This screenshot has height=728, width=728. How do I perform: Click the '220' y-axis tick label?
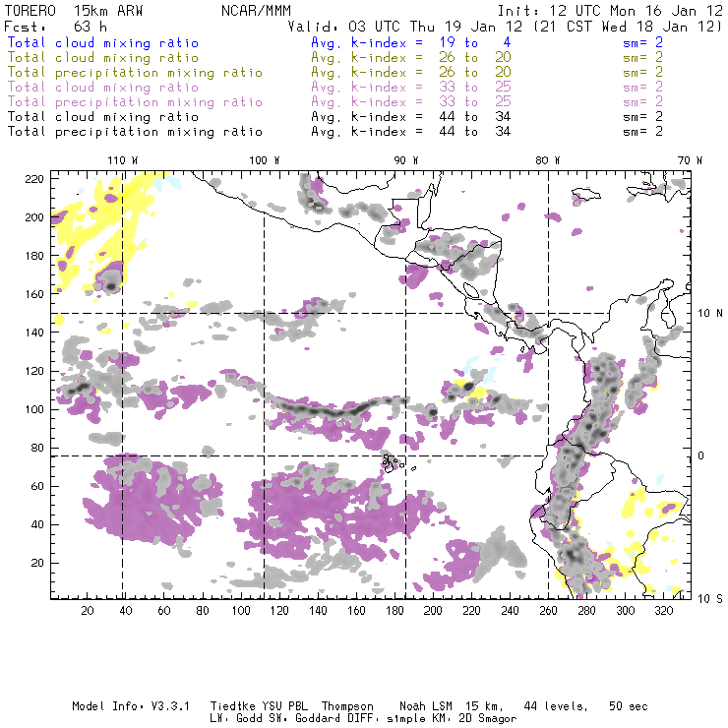(34, 179)
